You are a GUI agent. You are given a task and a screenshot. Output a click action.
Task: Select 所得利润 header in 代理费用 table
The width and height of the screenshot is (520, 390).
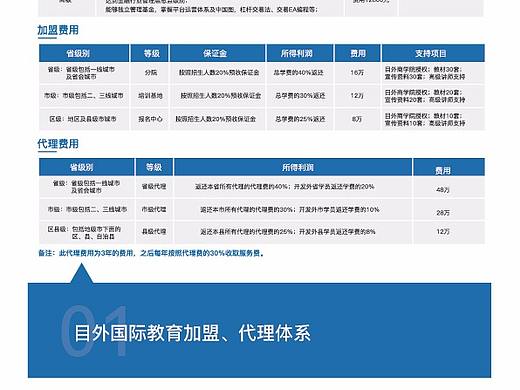[293, 167]
